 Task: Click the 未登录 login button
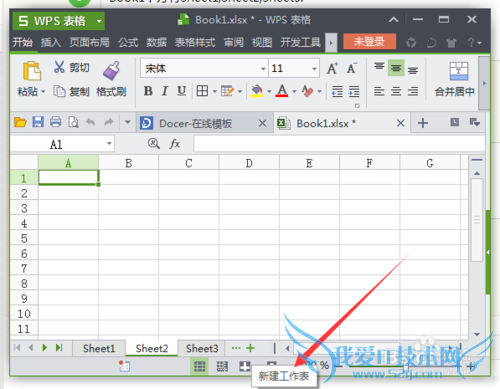click(x=369, y=42)
